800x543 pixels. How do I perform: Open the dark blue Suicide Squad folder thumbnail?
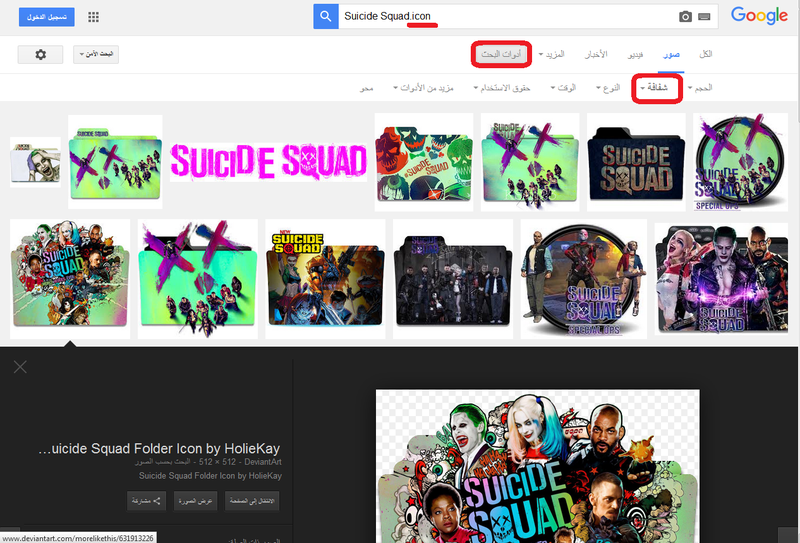click(x=636, y=162)
